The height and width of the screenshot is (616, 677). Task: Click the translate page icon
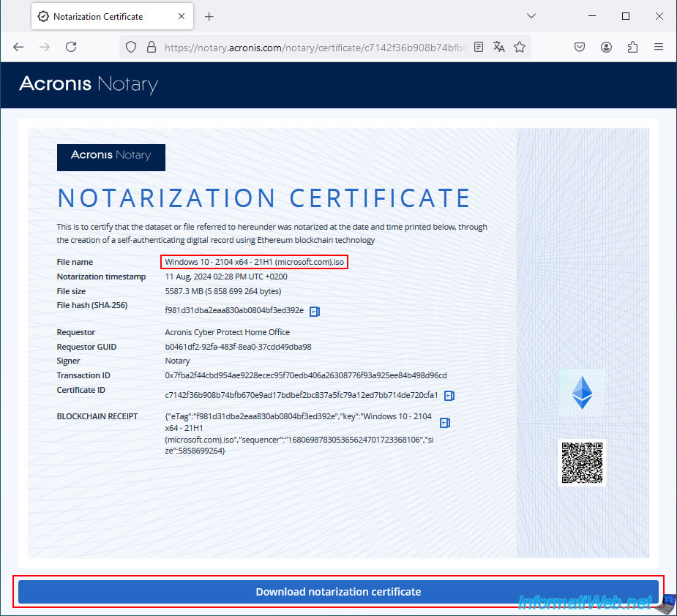tap(498, 47)
